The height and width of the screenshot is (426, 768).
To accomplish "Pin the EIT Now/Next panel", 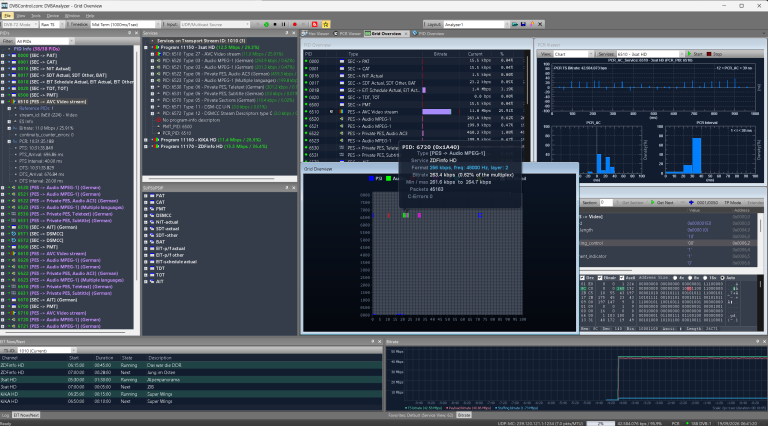I will 373,342.
